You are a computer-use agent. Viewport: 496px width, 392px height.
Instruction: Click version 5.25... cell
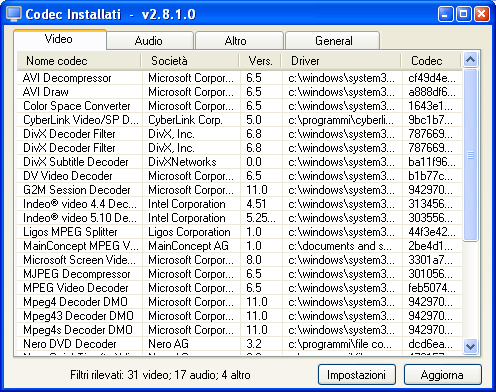click(261, 218)
